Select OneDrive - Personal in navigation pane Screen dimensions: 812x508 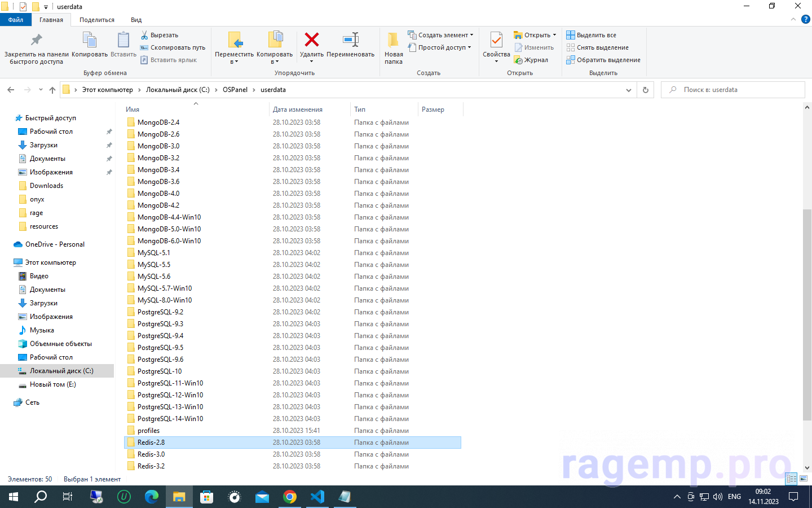[x=55, y=244]
